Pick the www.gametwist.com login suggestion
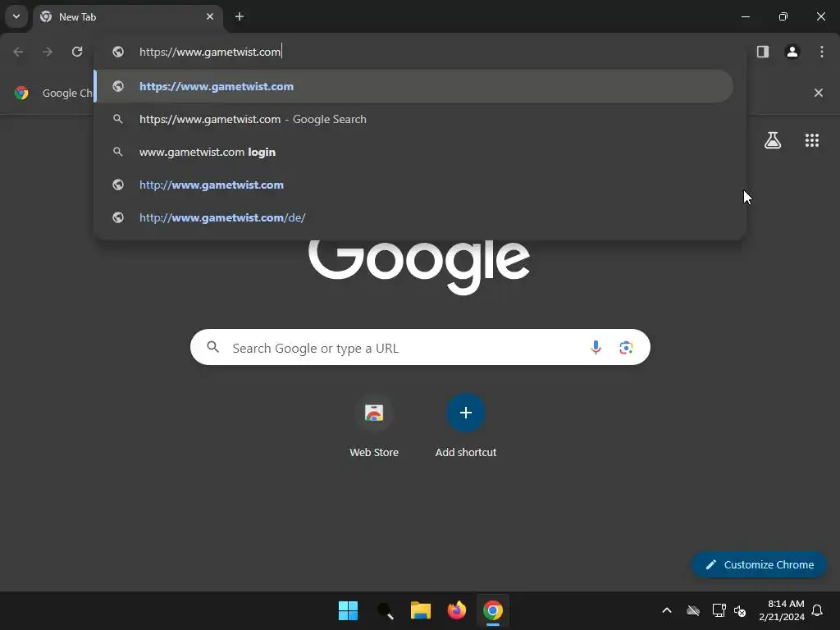 (x=413, y=152)
